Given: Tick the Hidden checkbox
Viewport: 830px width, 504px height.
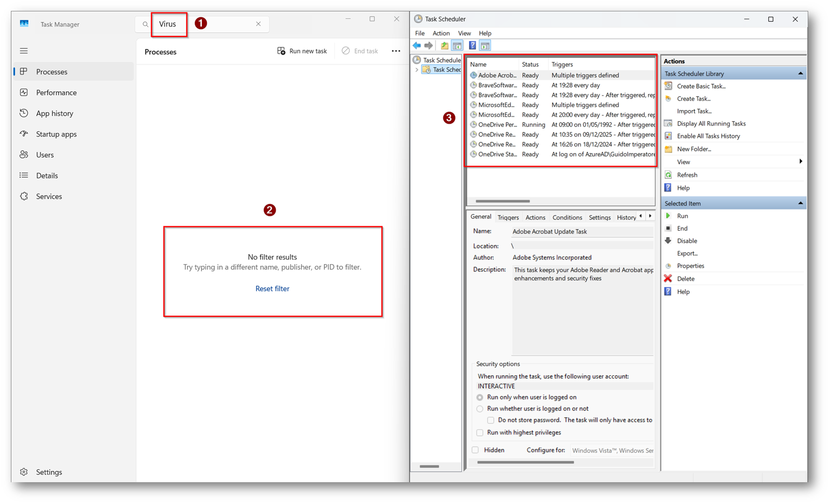Looking at the screenshot, I should [475, 450].
